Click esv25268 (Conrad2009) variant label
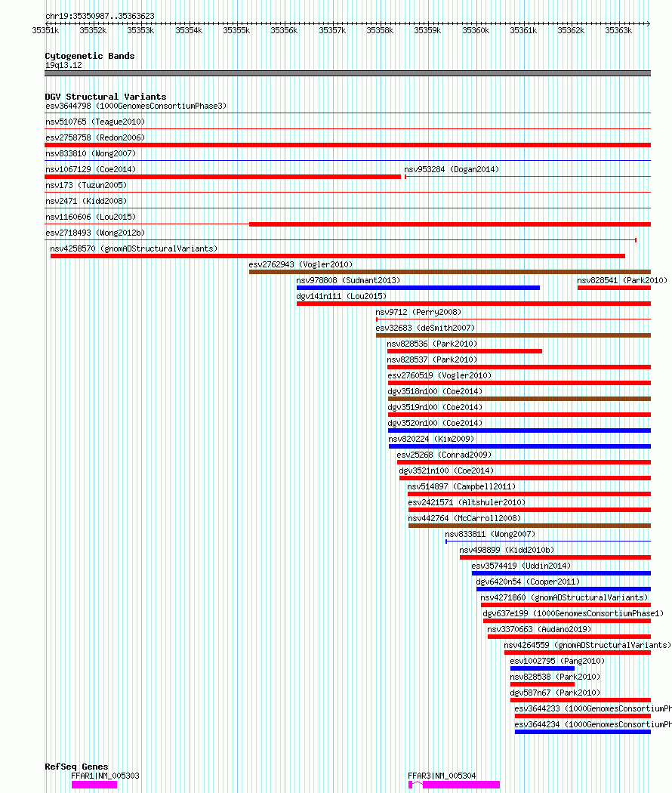The image size is (672, 793). coord(444,455)
